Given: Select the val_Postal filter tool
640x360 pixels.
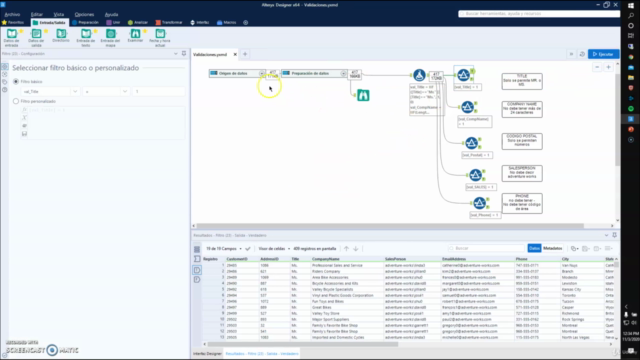Looking at the screenshot, I should (471, 143).
